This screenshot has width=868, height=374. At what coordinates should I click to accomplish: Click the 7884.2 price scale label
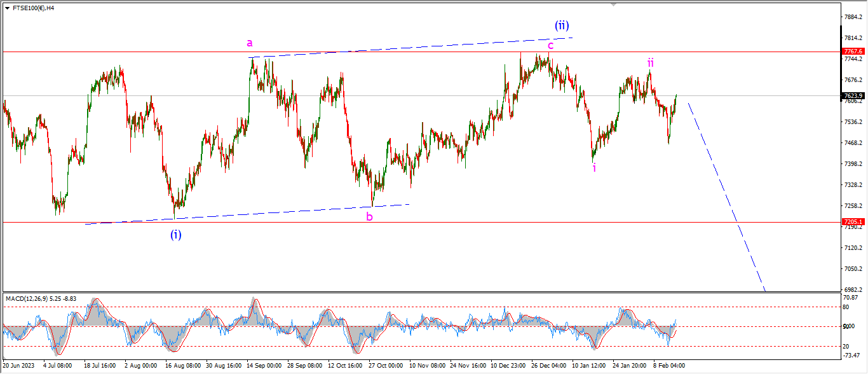853,17
